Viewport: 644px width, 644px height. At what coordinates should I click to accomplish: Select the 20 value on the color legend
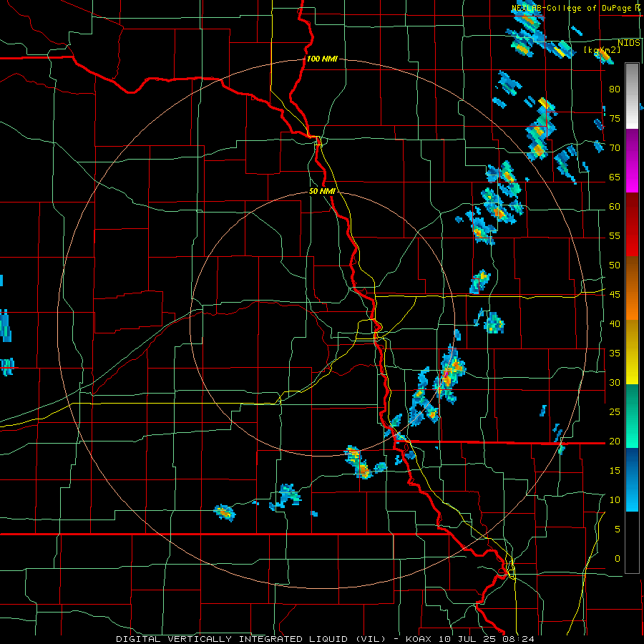click(x=615, y=441)
